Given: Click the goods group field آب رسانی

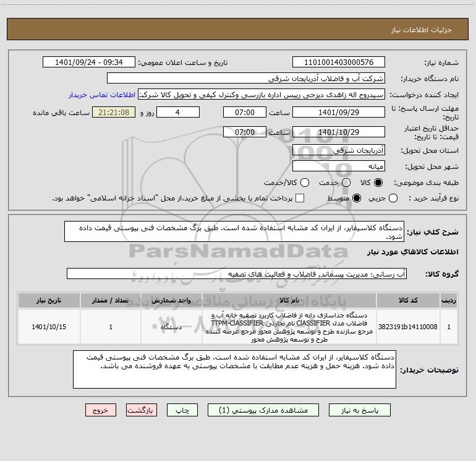Looking at the screenshot, I should [237, 274].
